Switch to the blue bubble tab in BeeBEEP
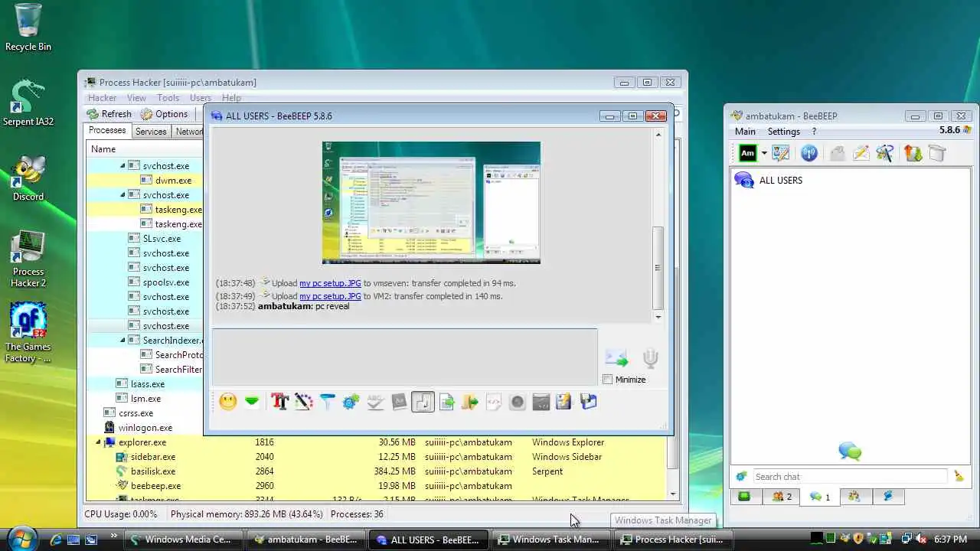Image resolution: width=980 pixels, height=551 pixels. click(x=888, y=497)
